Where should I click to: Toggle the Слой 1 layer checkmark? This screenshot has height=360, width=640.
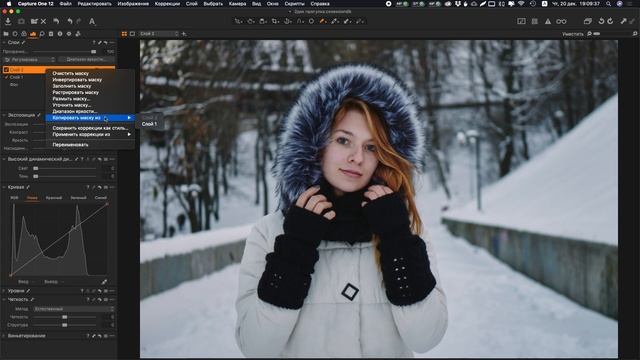pyautogui.click(x=6, y=77)
